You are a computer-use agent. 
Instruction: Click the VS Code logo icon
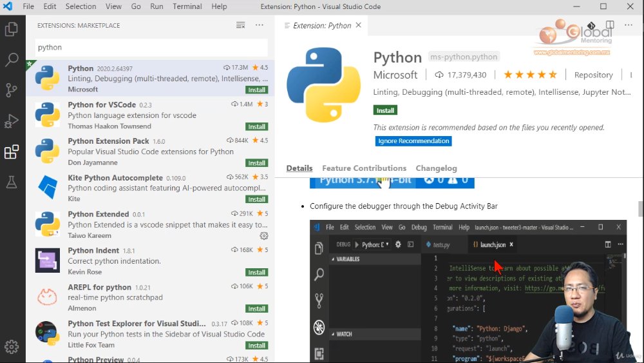pos(8,6)
